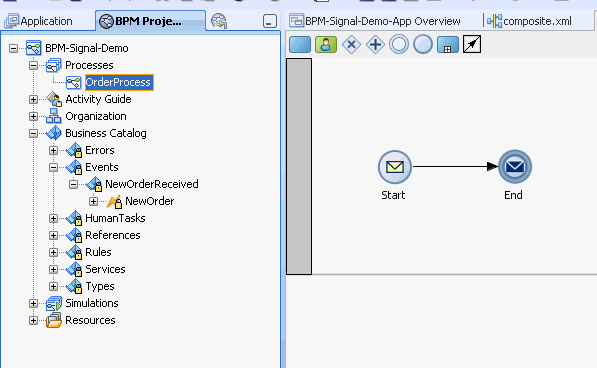
Task: Click the Organization chart icon
Action: pyautogui.click(x=53, y=116)
